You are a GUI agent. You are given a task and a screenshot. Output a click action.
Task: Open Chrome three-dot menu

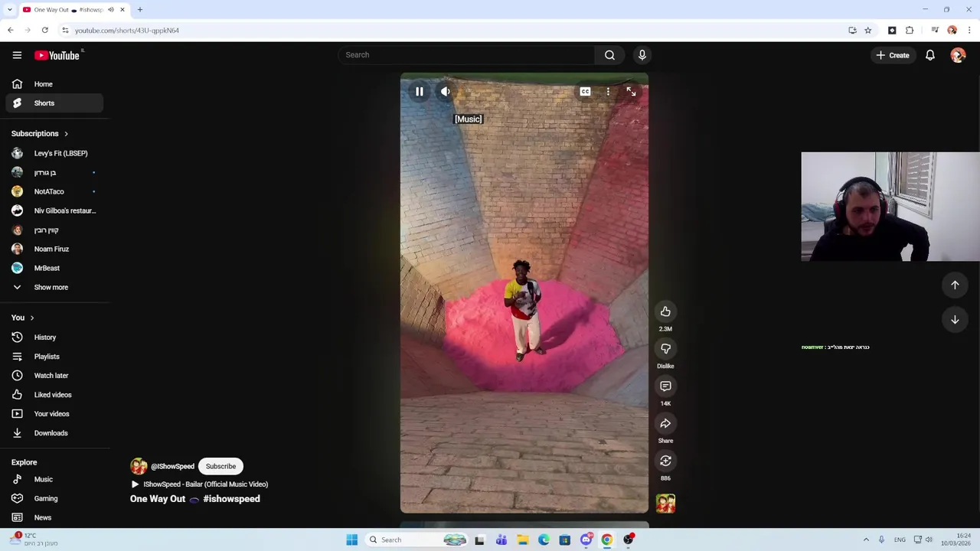click(969, 31)
